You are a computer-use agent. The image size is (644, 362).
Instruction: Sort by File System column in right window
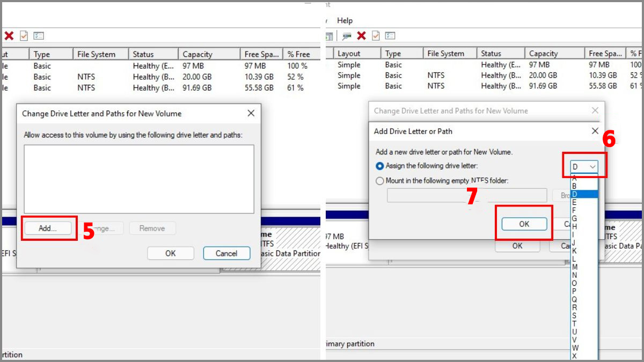point(450,54)
